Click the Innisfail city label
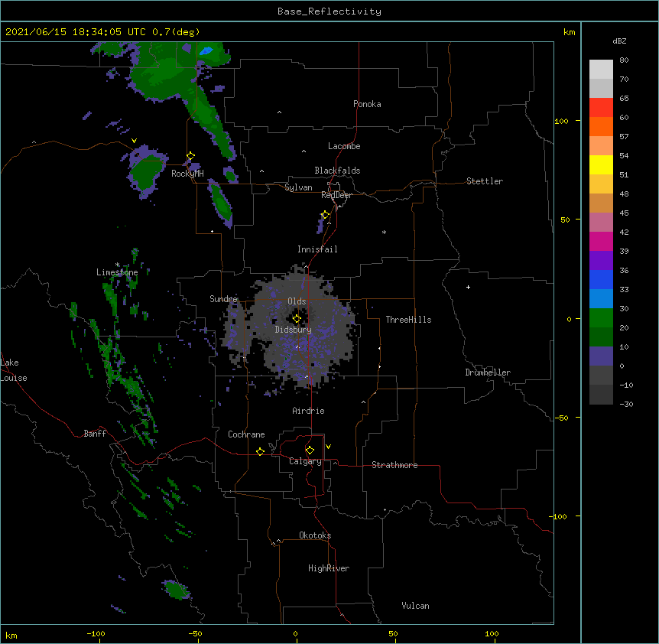 pyautogui.click(x=317, y=249)
